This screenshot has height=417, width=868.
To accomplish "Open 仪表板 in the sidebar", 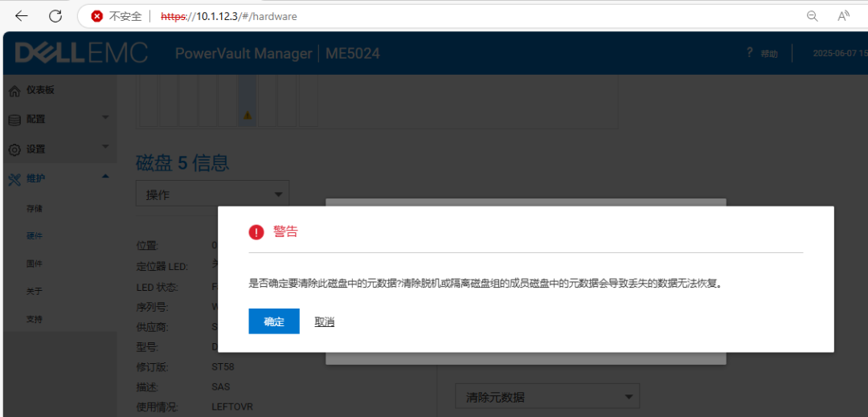I will pos(40,91).
